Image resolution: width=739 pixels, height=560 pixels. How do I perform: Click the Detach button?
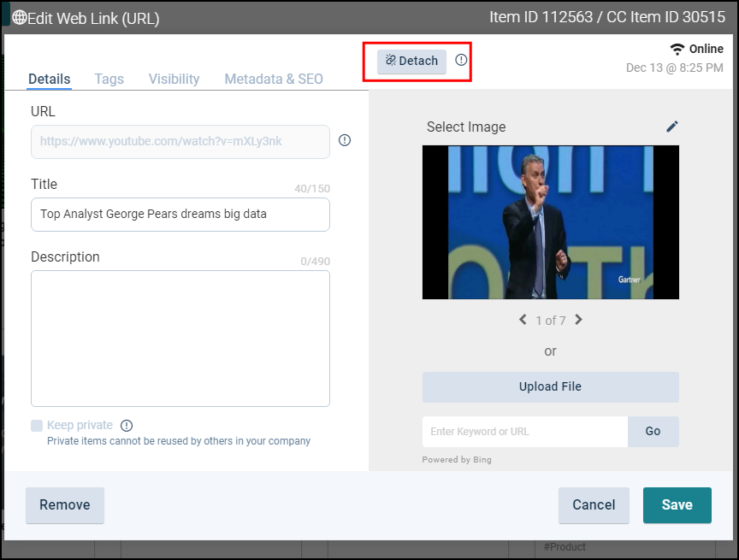point(411,61)
